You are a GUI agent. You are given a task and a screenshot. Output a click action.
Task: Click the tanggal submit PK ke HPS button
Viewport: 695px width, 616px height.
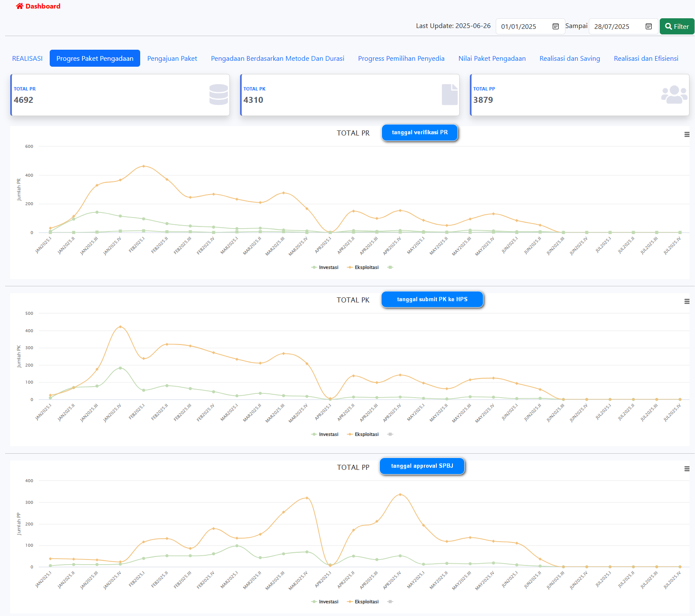(432, 300)
